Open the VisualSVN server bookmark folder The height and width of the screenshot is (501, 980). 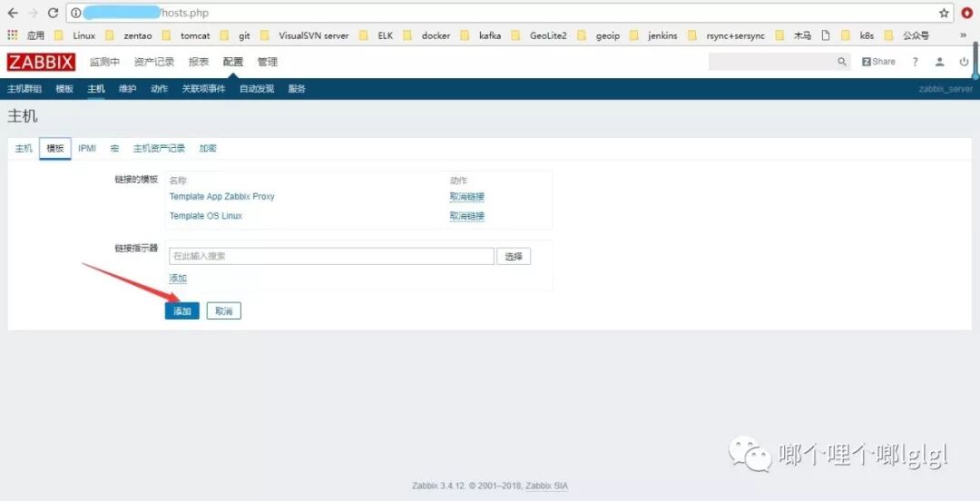click(305, 35)
